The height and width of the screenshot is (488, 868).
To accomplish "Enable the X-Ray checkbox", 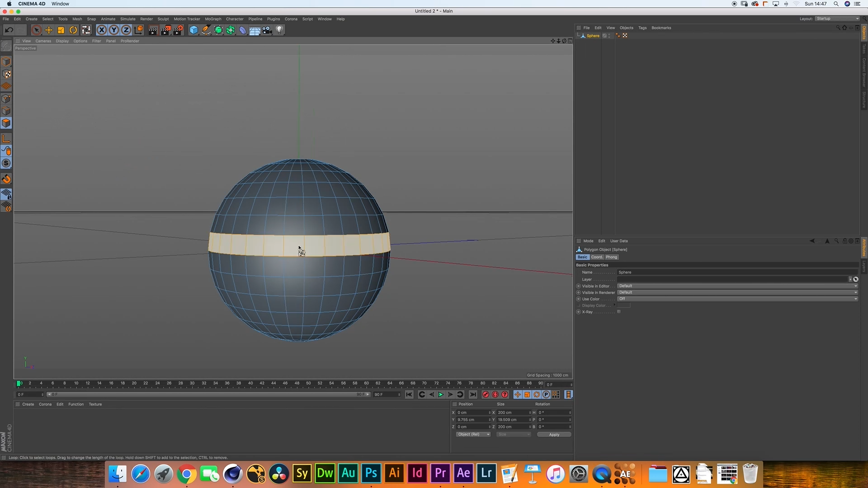I will click(619, 312).
